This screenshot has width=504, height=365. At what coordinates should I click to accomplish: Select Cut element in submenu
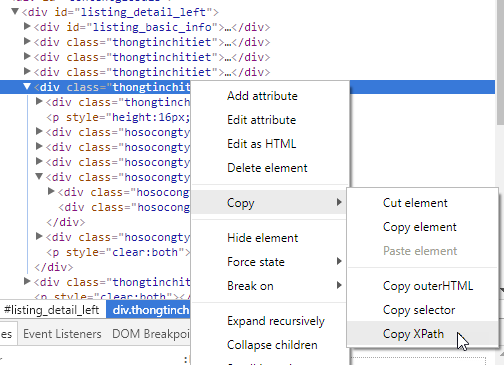pos(423,203)
